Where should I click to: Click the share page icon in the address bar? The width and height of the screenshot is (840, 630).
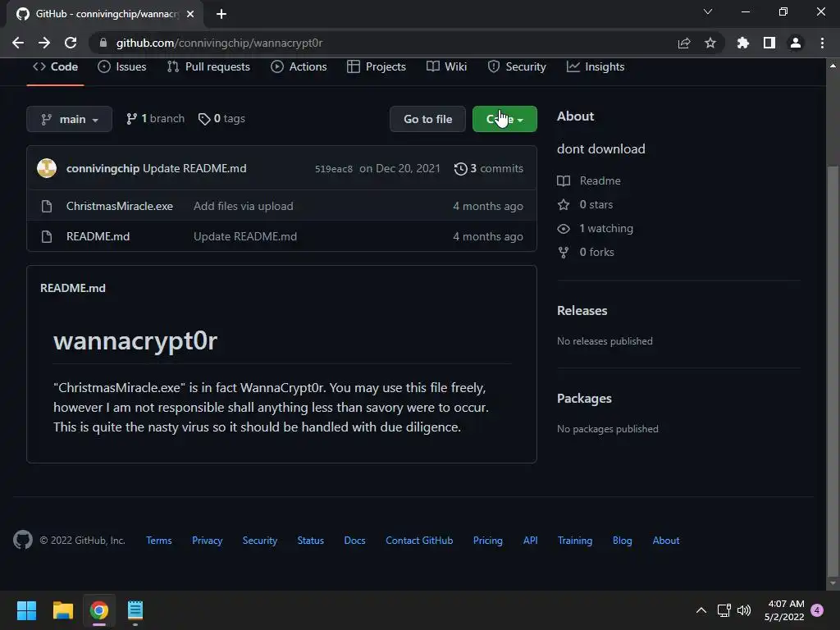pyautogui.click(x=683, y=43)
